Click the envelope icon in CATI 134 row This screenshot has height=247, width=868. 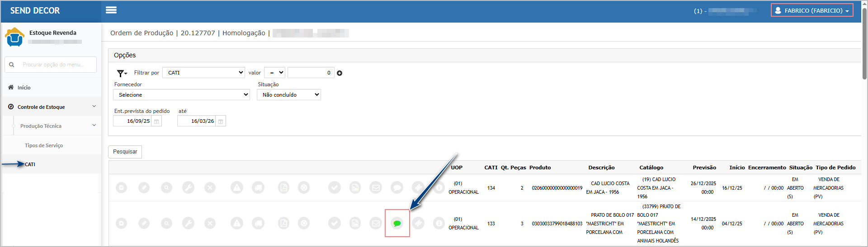pyautogui.click(x=376, y=187)
